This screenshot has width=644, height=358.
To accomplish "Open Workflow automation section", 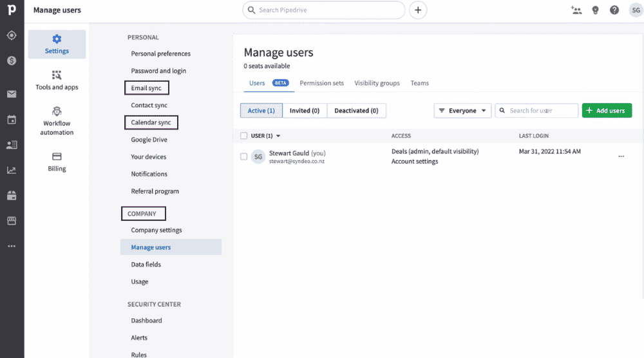I will [x=57, y=122].
